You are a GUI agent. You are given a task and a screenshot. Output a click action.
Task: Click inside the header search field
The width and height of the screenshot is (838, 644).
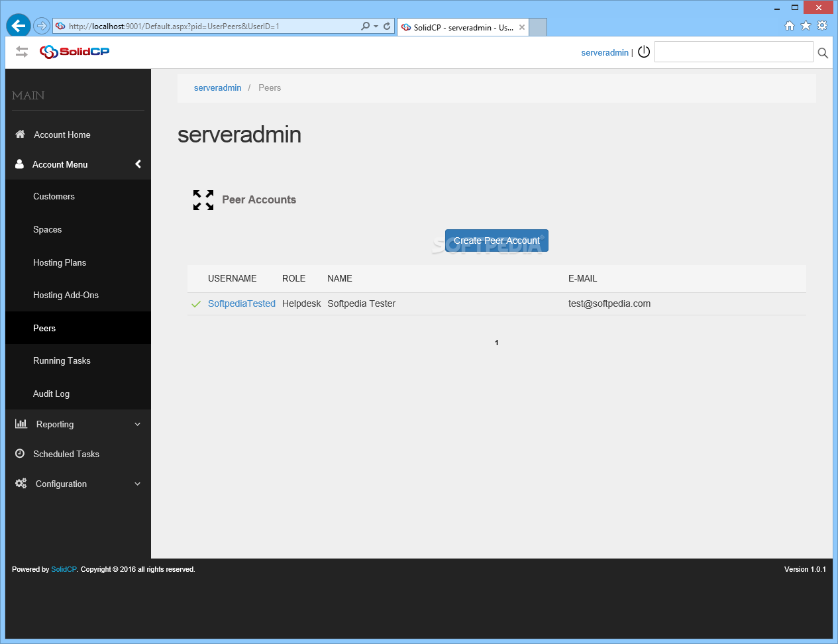pos(733,52)
